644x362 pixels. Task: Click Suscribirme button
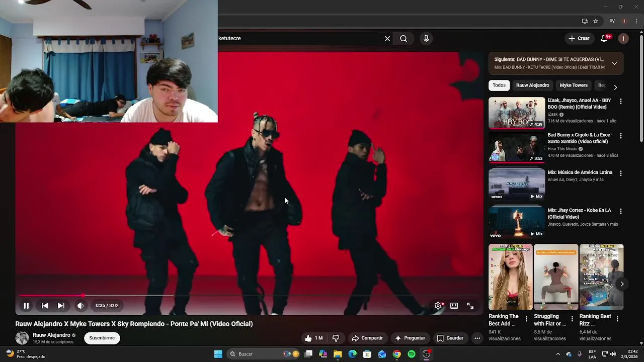(102, 338)
